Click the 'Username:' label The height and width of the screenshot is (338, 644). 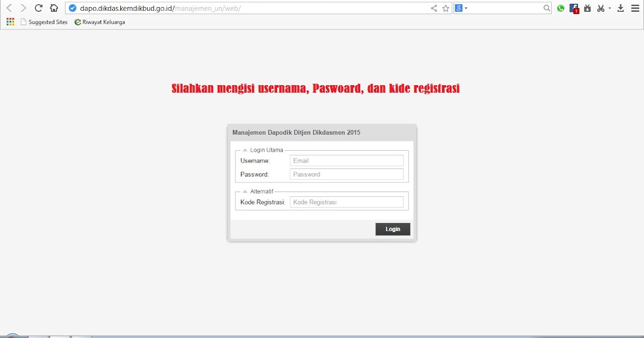point(255,160)
